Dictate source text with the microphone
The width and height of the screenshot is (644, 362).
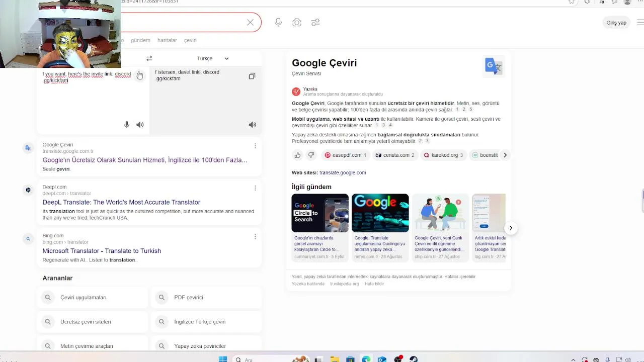click(127, 125)
